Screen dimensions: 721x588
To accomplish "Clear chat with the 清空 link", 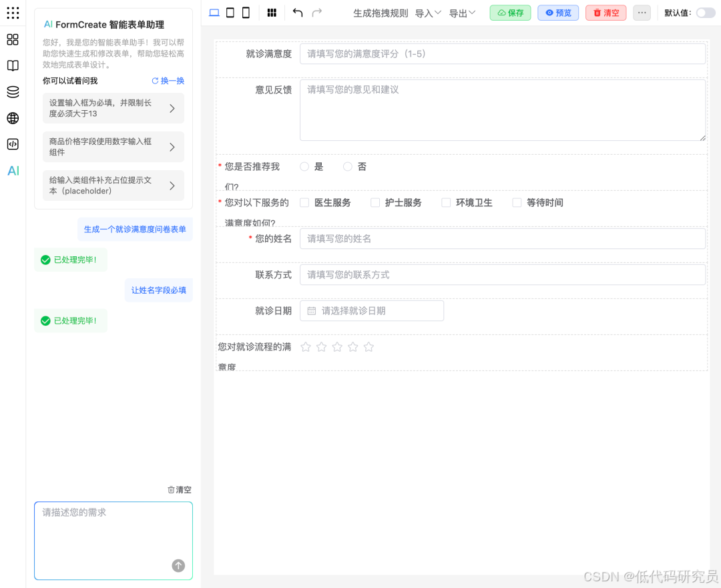I will [180, 490].
